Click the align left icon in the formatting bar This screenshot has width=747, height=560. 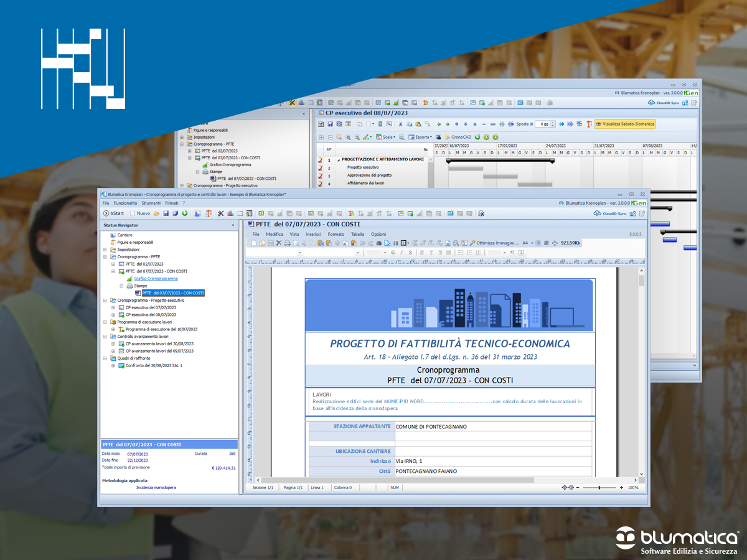(422, 253)
